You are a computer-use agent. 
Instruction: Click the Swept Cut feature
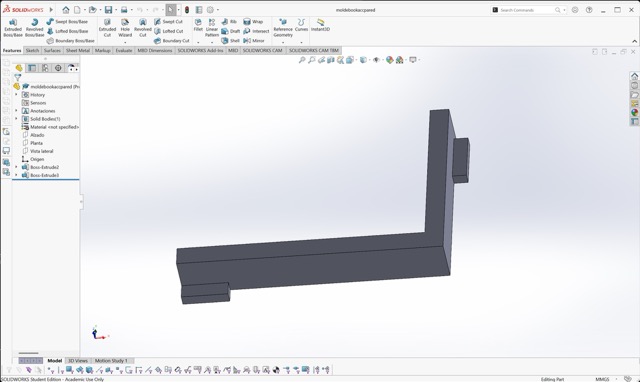169,22
